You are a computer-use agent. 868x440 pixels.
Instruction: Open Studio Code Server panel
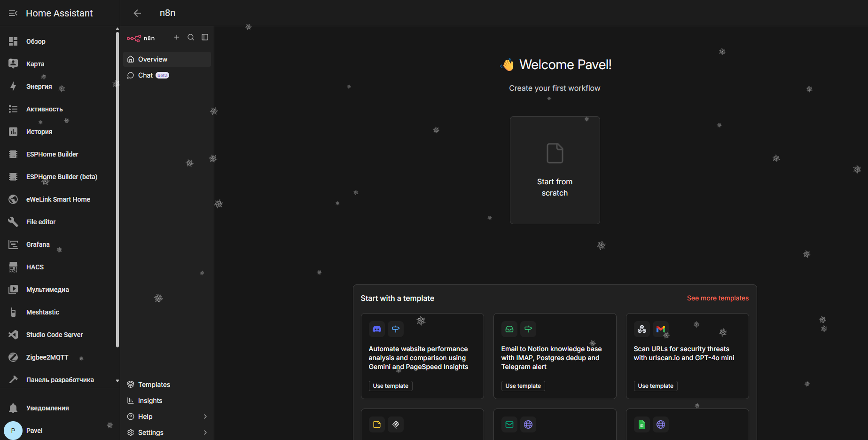coord(54,335)
